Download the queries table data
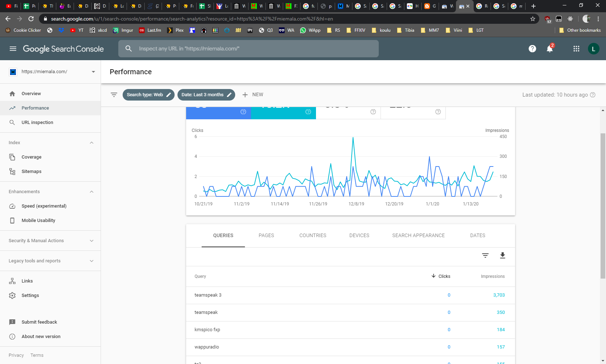This screenshot has height=364, width=606. [502, 256]
